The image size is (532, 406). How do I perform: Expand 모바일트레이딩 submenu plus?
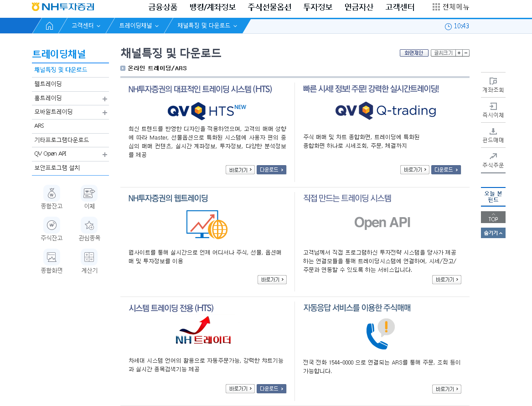(105, 112)
